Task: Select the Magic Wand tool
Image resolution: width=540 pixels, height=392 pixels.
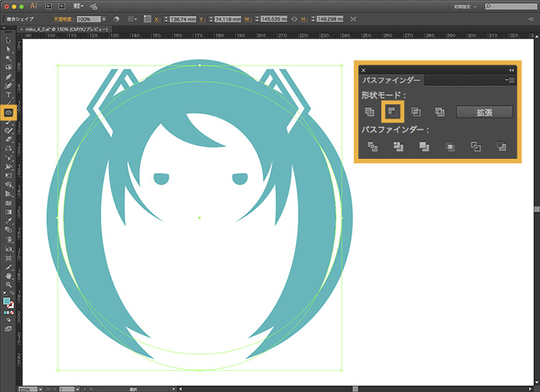Action: click(x=9, y=58)
